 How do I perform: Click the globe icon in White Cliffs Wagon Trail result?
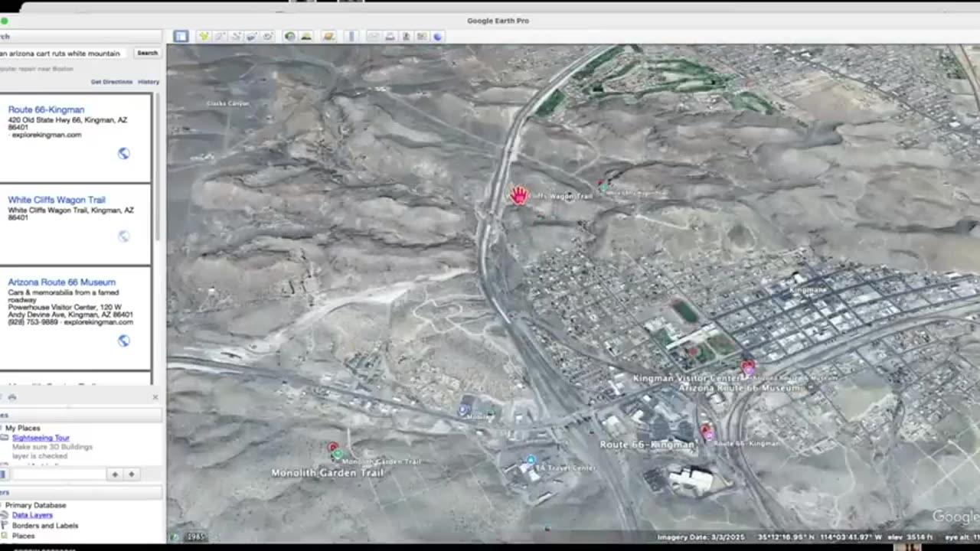coord(123,236)
